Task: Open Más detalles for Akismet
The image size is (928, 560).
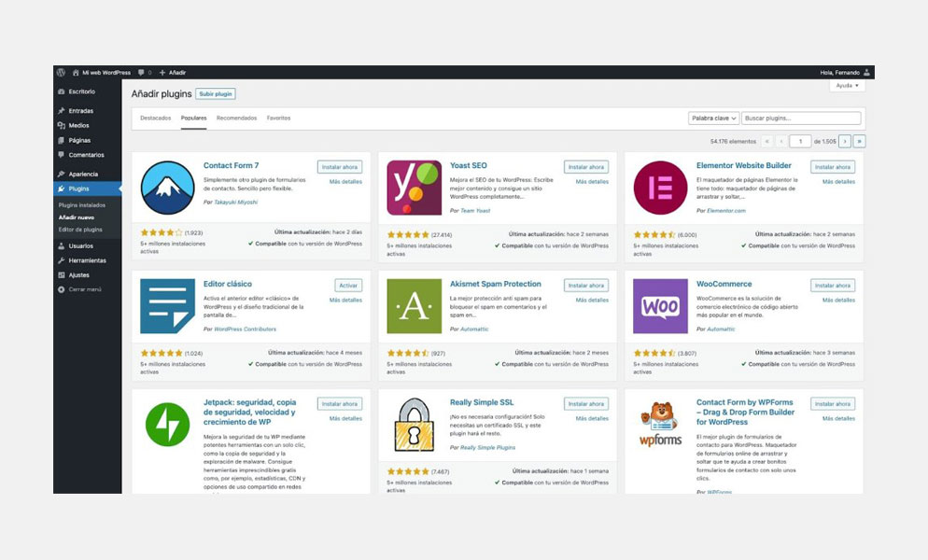Action: pyautogui.click(x=592, y=301)
